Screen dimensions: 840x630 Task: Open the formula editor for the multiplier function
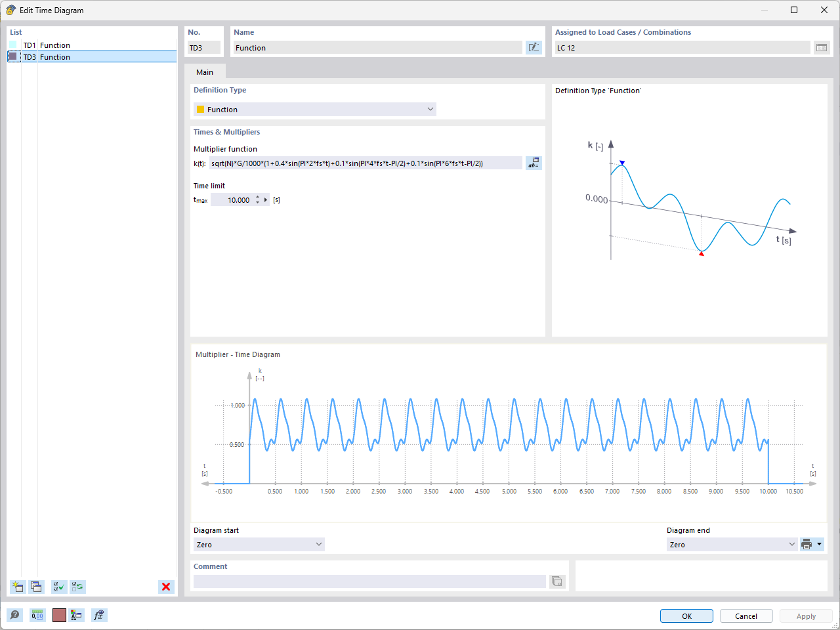(x=534, y=163)
